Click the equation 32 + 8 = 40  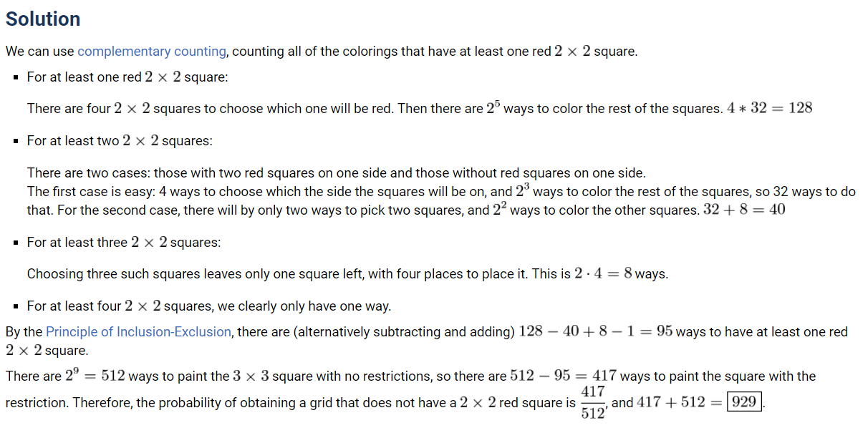(745, 211)
